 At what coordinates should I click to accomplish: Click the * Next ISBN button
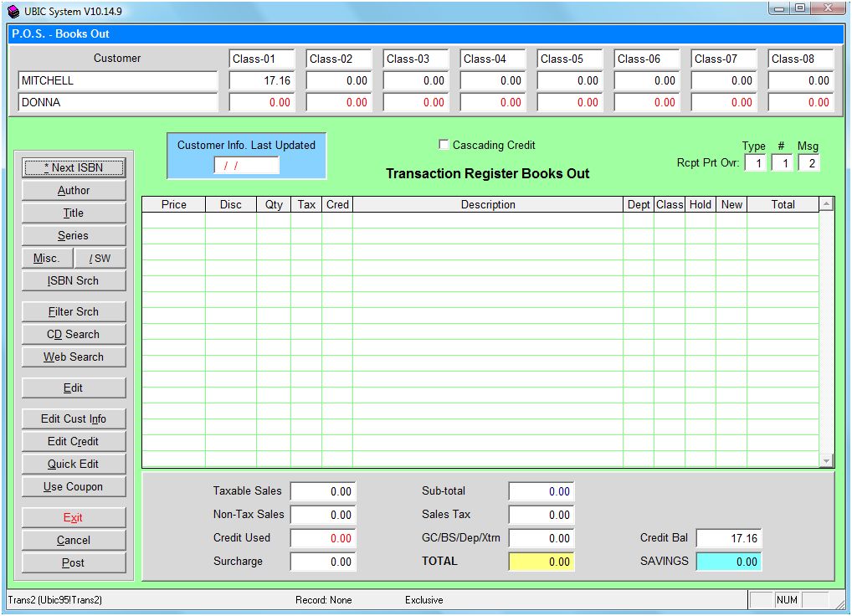(x=74, y=167)
